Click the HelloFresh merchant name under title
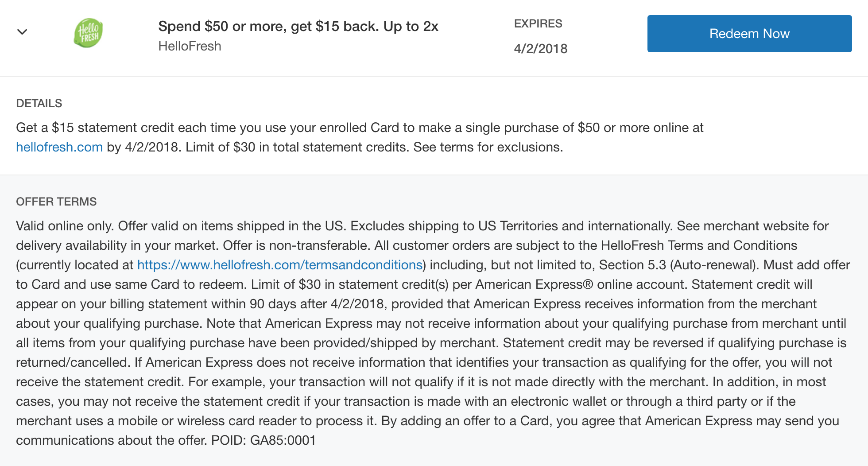The width and height of the screenshot is (868, 466). [190, 46]
